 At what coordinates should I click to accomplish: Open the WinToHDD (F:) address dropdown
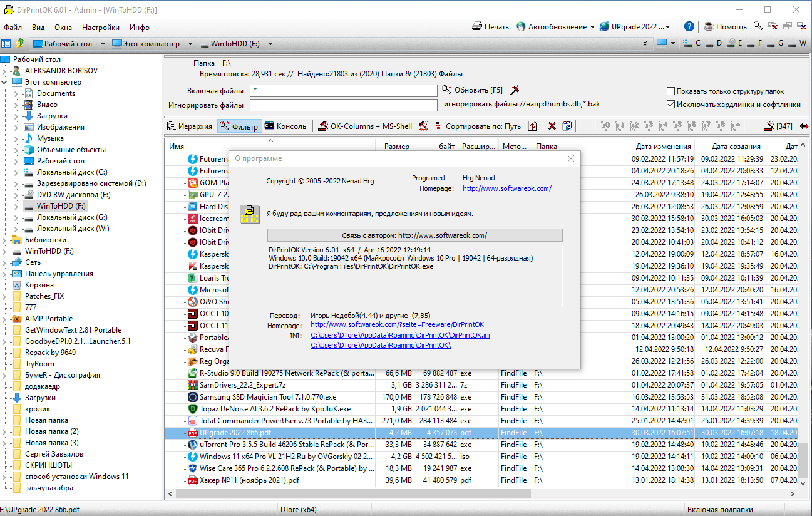click(270, 44)
